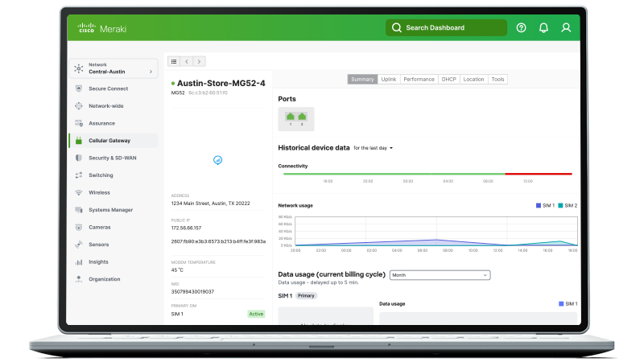644x362 pixels.
Task: Open the 'for the last day' dropdown
Action: [374, 148]
